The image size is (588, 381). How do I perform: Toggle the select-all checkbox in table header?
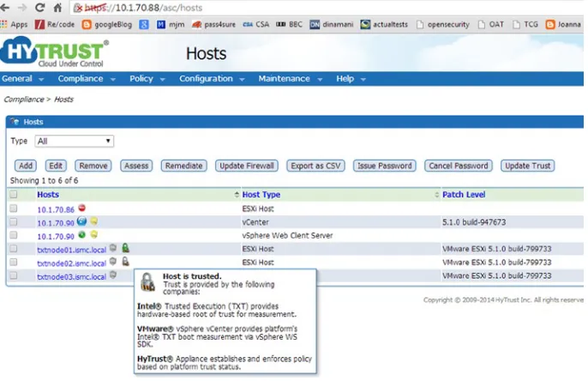[x=14, y=194]
